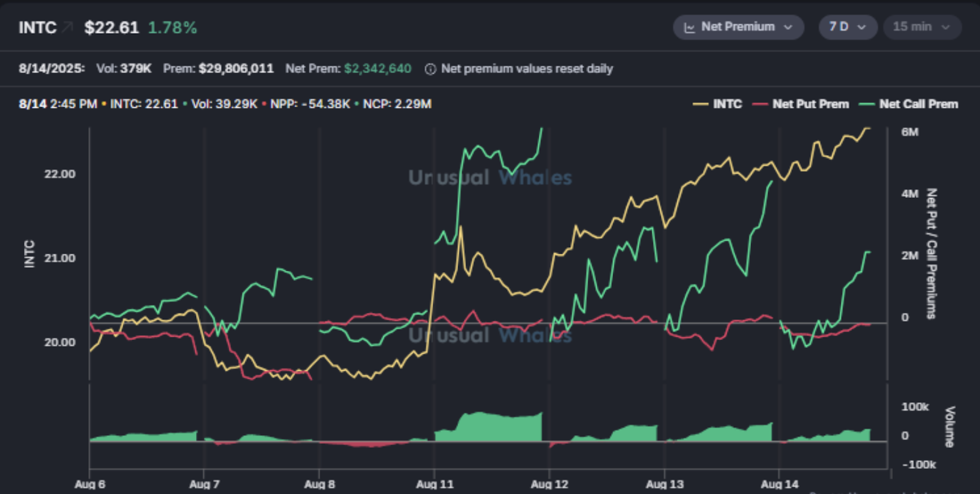Image resolution: width=980 pixels, height=494 pixels.
Task: Click the chart icon in Net Premium selector
Action: tap(689, 28)
